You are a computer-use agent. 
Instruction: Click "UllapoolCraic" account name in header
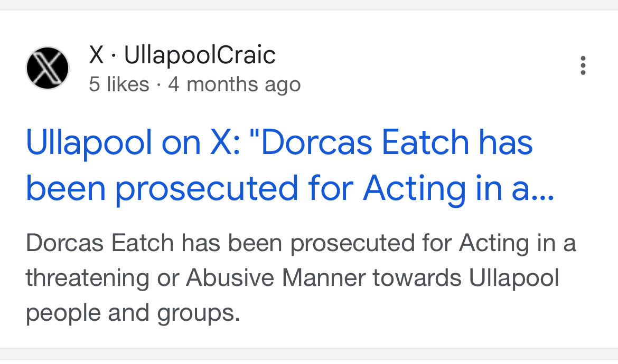tap(200, 55)
